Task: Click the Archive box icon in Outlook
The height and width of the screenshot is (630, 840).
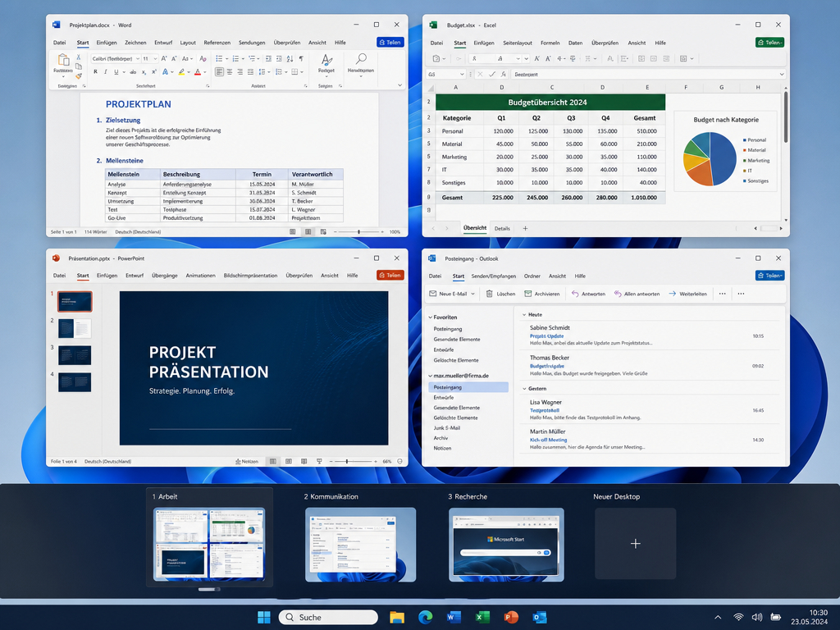Action: 527,294
